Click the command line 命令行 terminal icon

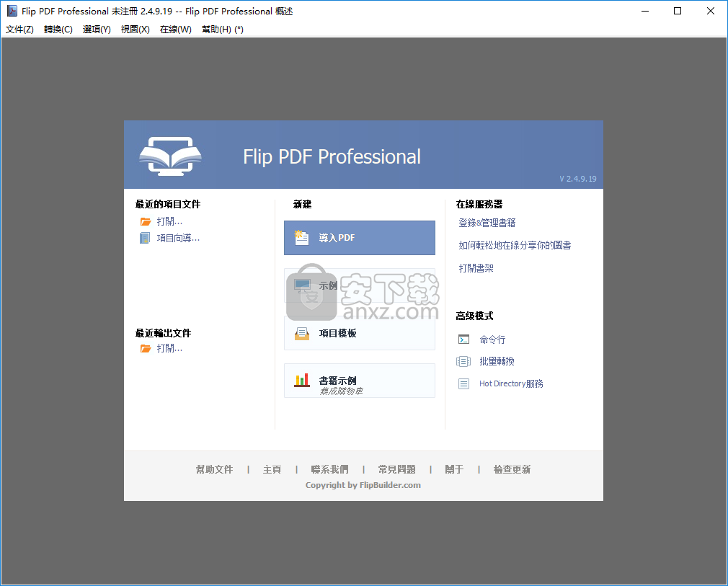click(464, 339)
